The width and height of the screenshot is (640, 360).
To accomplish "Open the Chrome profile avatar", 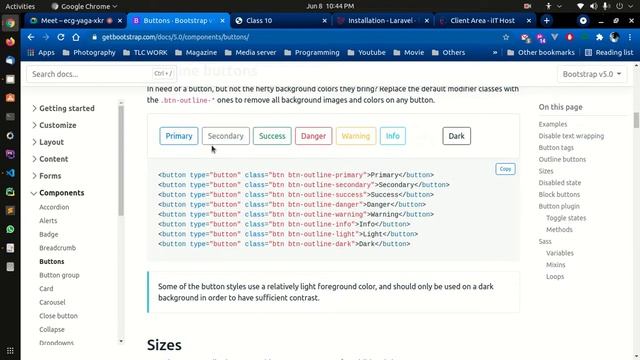I will (x=614, y=37).
